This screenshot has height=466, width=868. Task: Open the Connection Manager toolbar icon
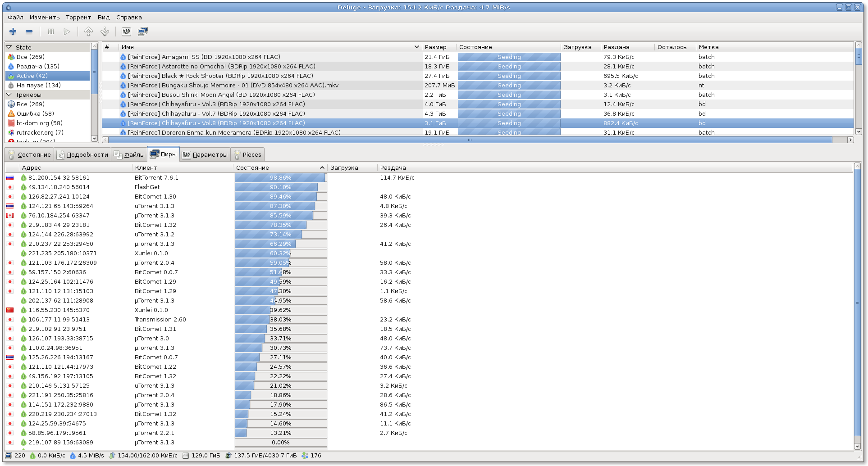pyautogui.click(x=143, y=32)
